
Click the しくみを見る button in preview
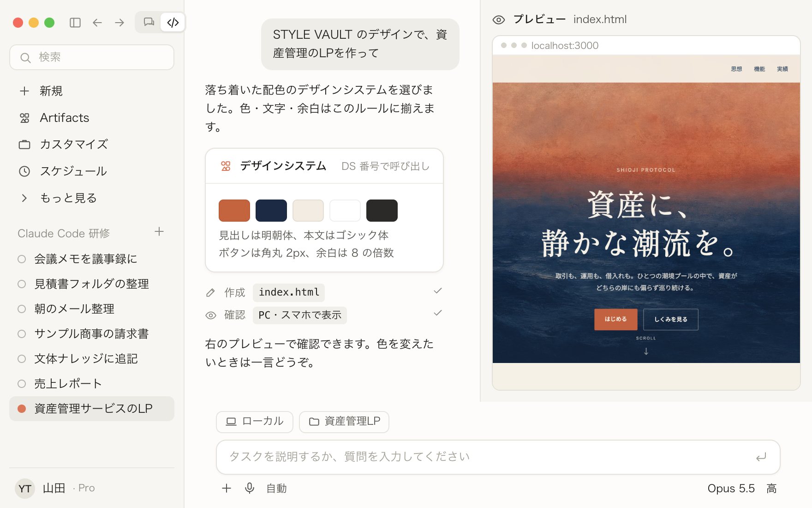tap(671, 320)
